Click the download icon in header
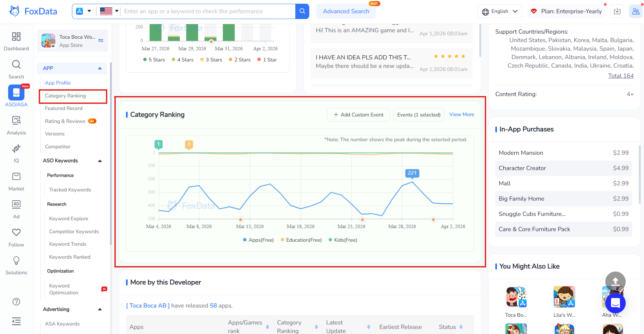 point(617,11)
